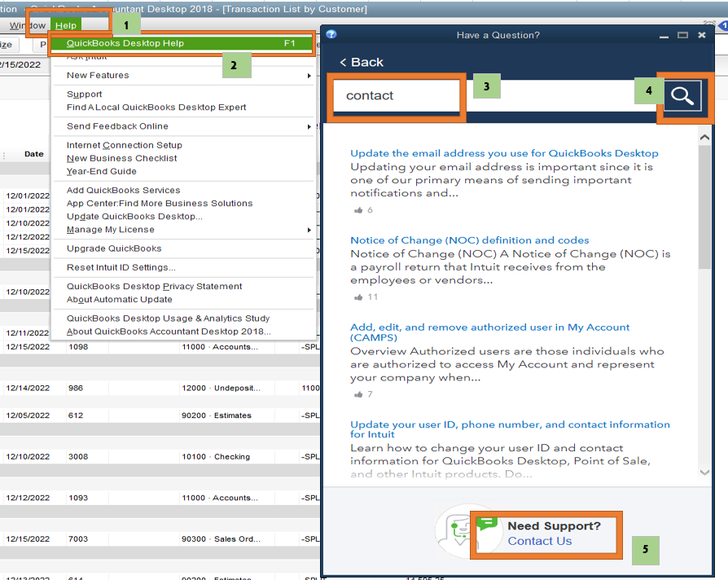Open the Window menu
Image resolution: width=728 pixels, height=580 pixels.
(x=28, y=25)
